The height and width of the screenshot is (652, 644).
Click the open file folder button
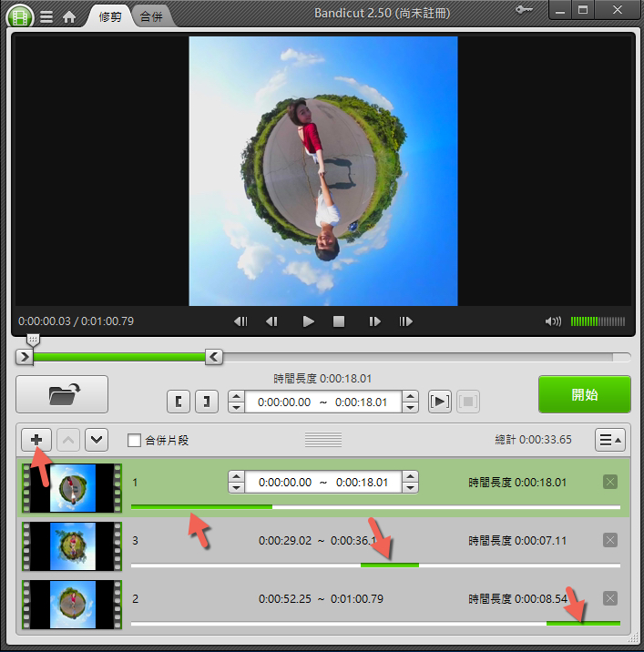tap(62, 394)
